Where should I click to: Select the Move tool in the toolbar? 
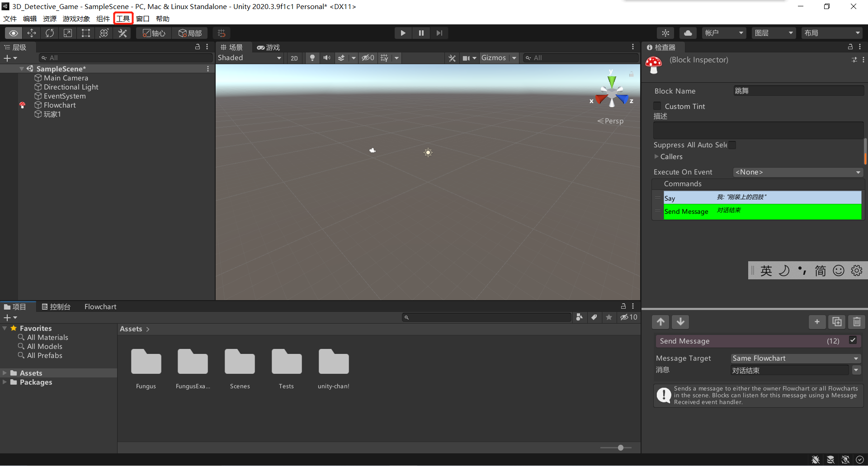(32, 33)
